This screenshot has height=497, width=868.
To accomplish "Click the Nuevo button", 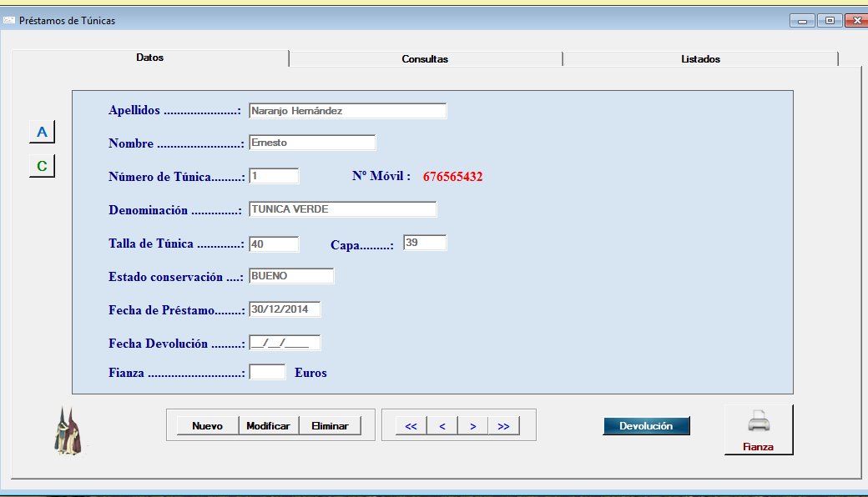I will (x=207, y=426).
